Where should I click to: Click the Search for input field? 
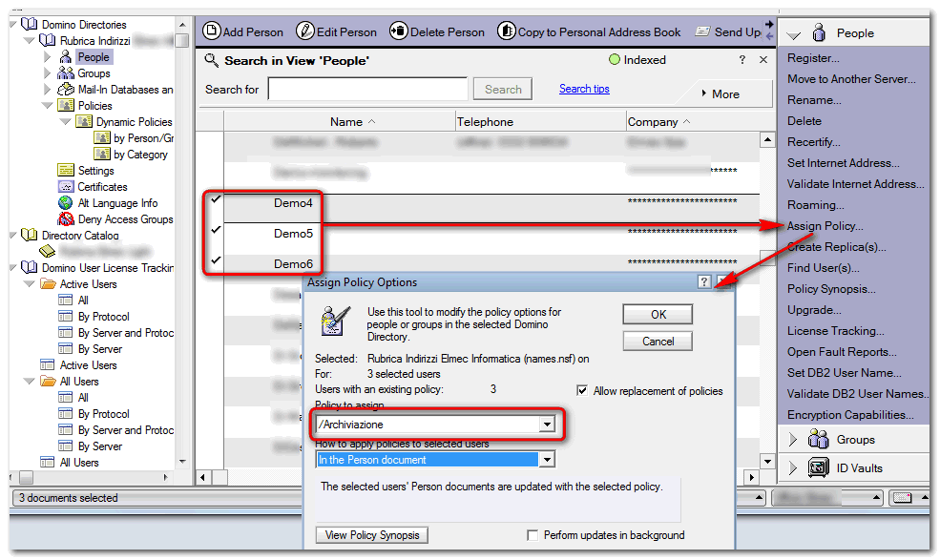point(367,89)
